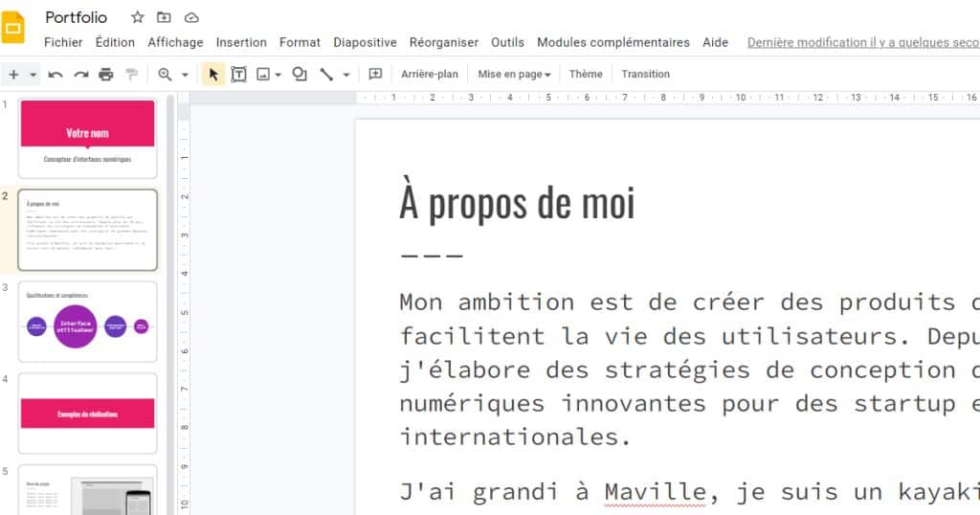Select slide 4 thumbnail with pink banner

87,414
